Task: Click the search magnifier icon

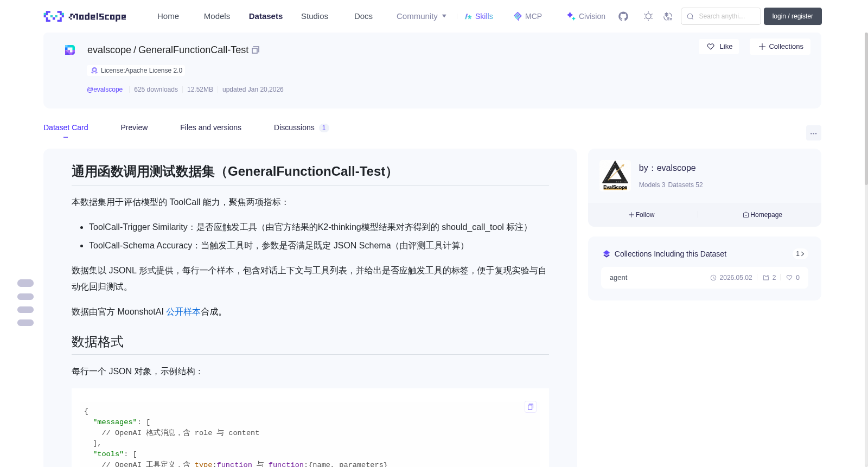Action: coord(690,16)
